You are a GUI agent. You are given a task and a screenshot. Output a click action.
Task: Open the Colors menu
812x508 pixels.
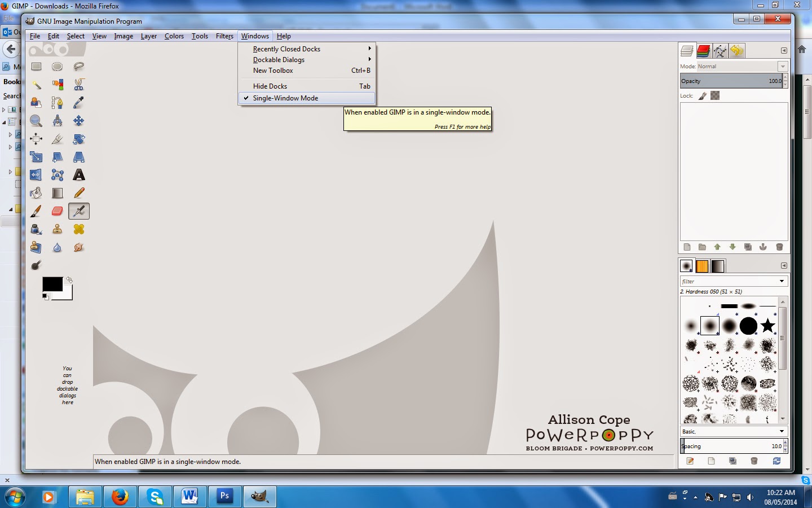(174, 36)
